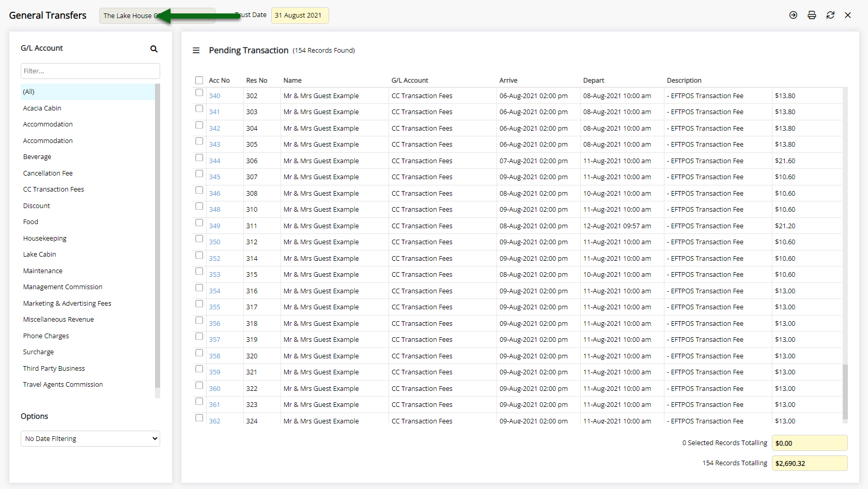Sort by the Name column header
868x489 pixels.
(292, 81)
